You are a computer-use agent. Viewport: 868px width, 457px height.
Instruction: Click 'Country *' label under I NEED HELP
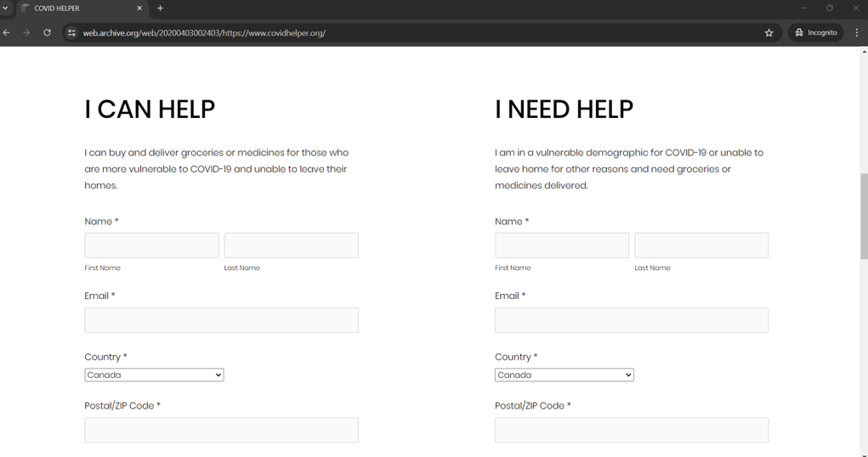tap(516, 357)
